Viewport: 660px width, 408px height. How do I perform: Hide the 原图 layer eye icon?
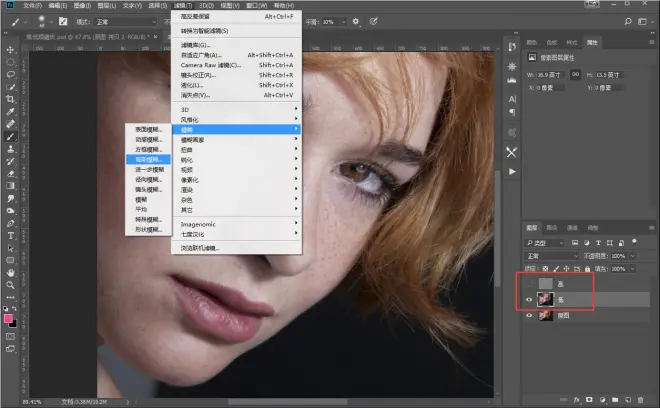click(529, 315)
